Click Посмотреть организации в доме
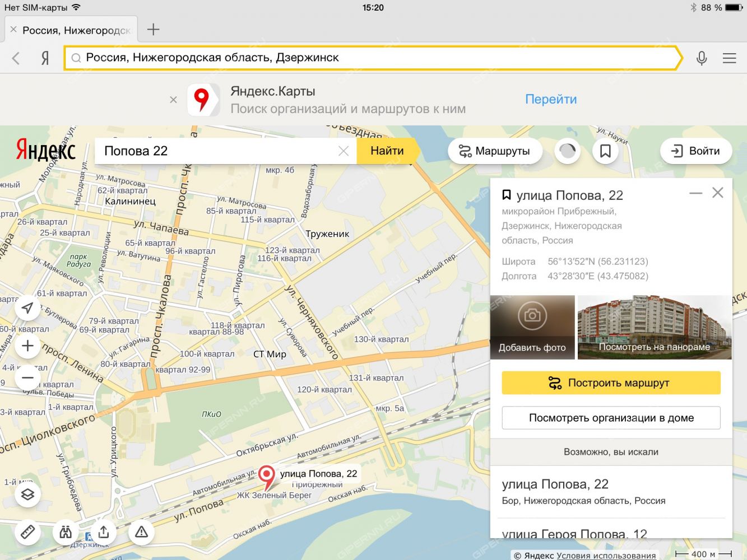 [611, 418]
